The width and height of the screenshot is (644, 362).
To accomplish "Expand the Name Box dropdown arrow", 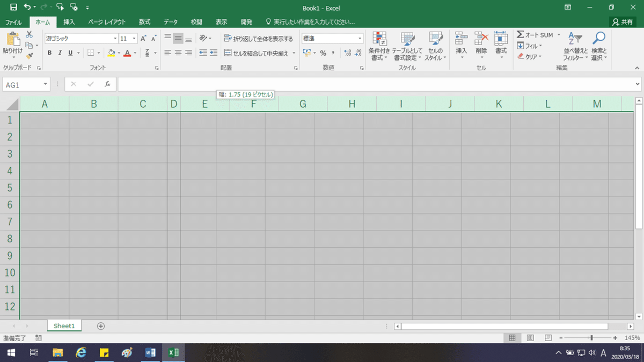I will point(46,84).
